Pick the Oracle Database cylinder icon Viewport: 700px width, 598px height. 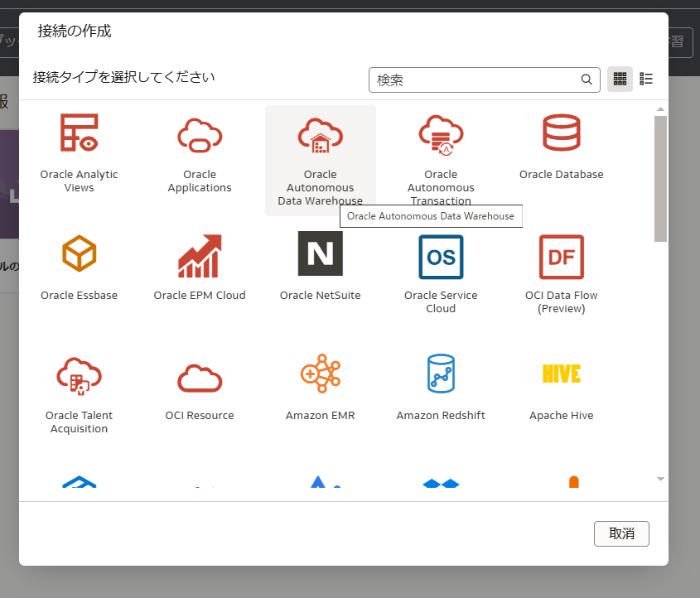[561, 133]
